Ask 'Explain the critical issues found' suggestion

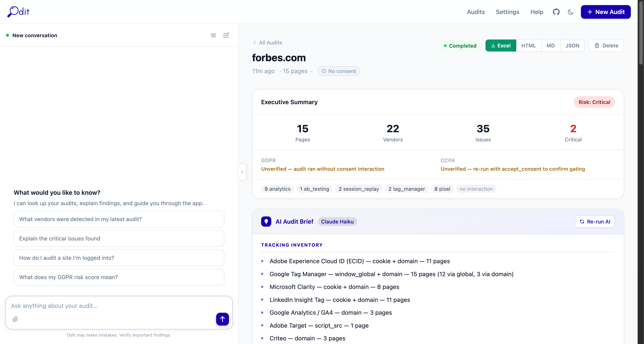click(x=119, y=238)
